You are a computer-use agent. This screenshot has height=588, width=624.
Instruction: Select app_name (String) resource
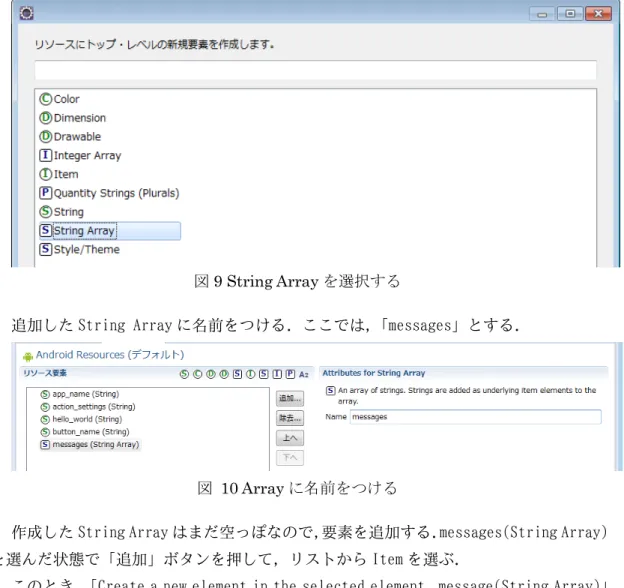click(x=80, y=394)
